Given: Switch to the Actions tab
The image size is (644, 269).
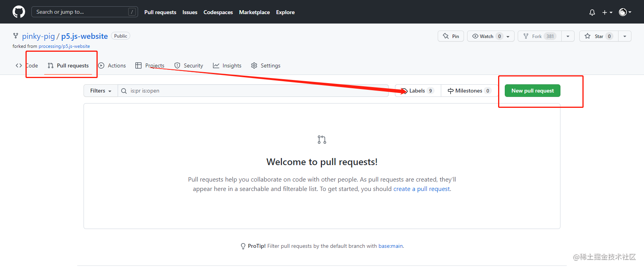Looking at the screenshot, I should (x=112, y=65).
